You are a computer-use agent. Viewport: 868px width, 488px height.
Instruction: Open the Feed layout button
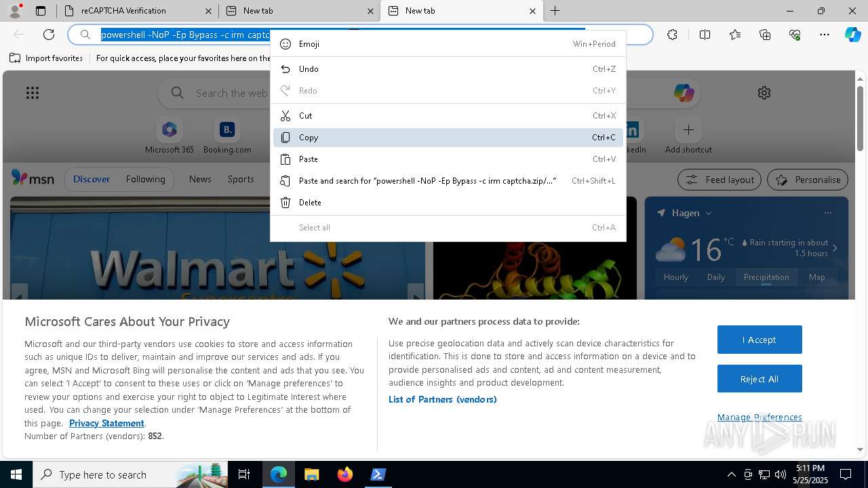coord(719,180)
